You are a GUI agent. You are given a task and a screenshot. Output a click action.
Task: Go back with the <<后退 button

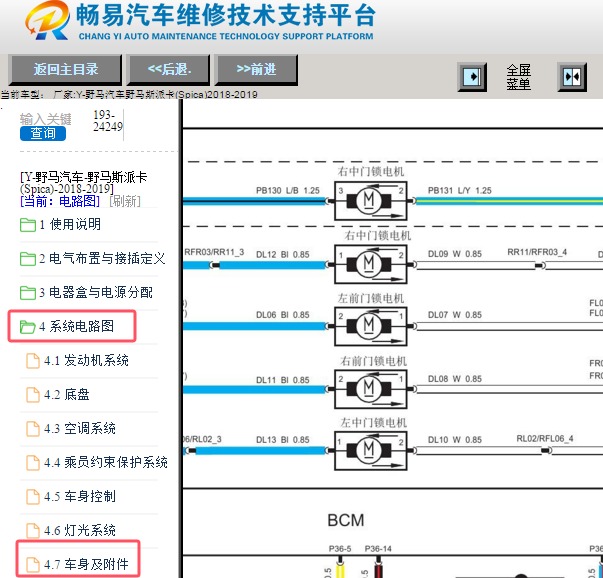(x=168, y=70)
